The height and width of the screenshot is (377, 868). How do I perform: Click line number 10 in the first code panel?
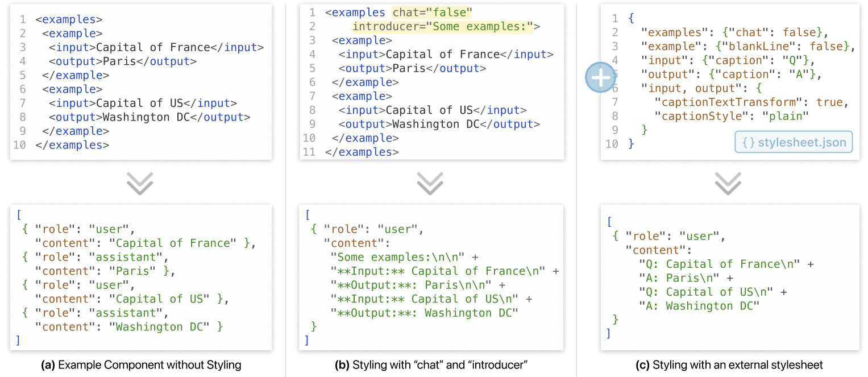[x=19, y=145]
